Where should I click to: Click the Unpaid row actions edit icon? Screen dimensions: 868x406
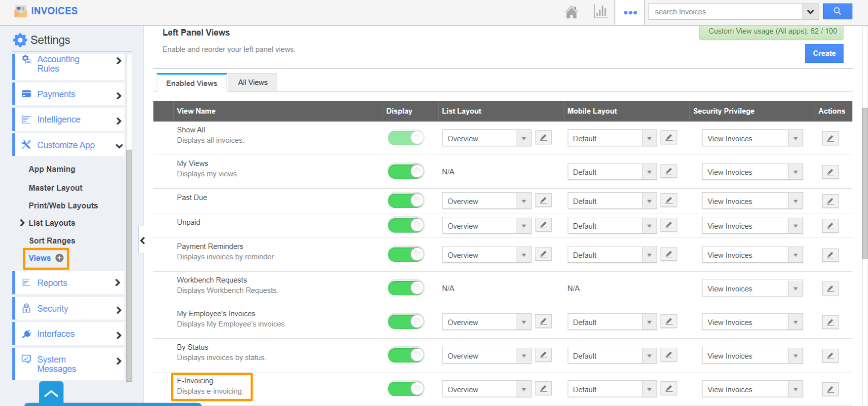point(830,226)
